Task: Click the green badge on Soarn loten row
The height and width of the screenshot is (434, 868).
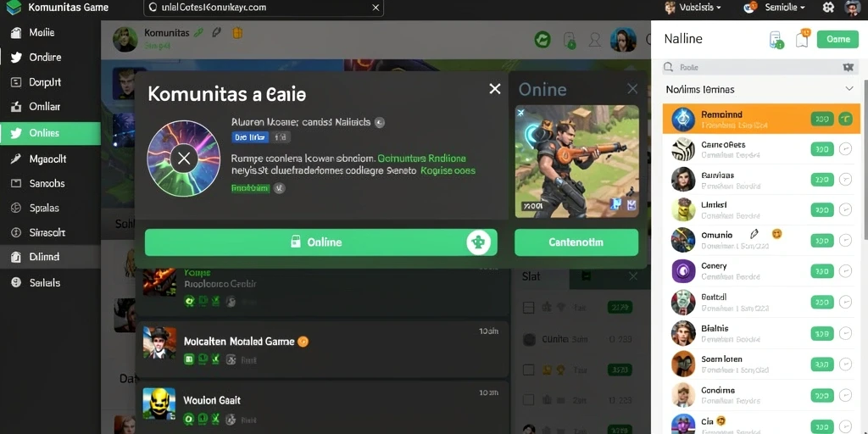Action: [822, 364]
